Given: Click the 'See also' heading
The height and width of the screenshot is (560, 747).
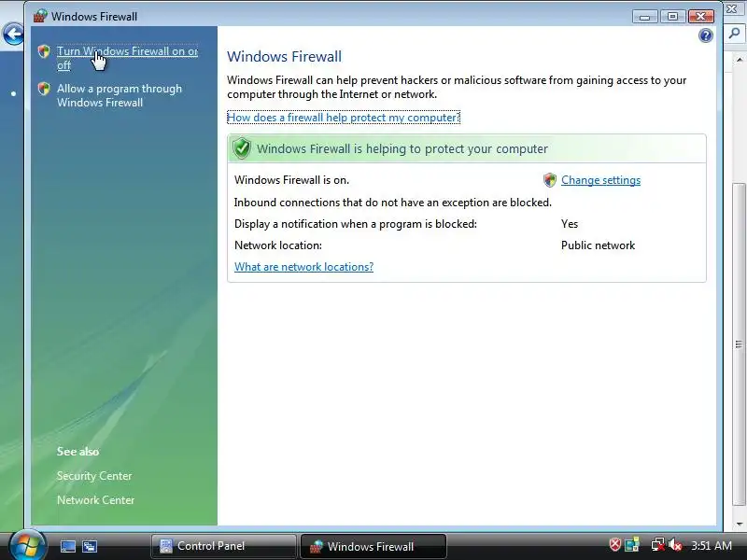Looking at the screenshot, I should tap(78, 452).
